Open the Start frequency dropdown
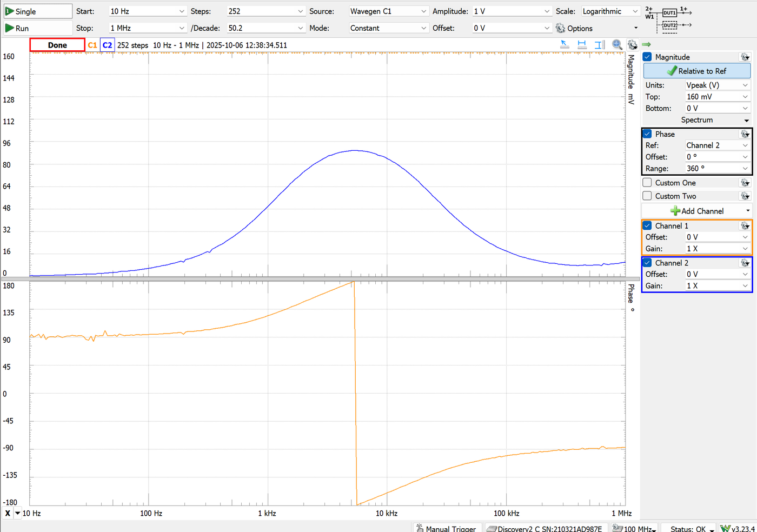 click(147, 11)
